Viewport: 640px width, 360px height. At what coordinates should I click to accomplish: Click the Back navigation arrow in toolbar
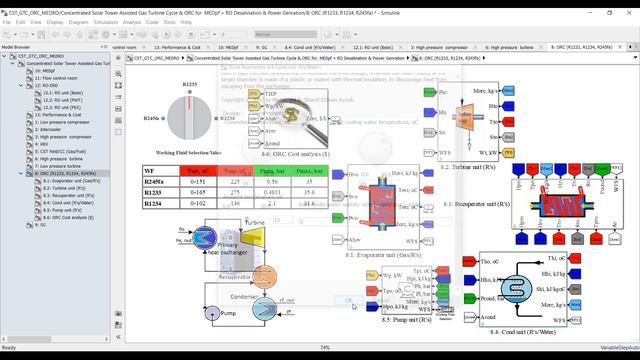click(55, 35)
